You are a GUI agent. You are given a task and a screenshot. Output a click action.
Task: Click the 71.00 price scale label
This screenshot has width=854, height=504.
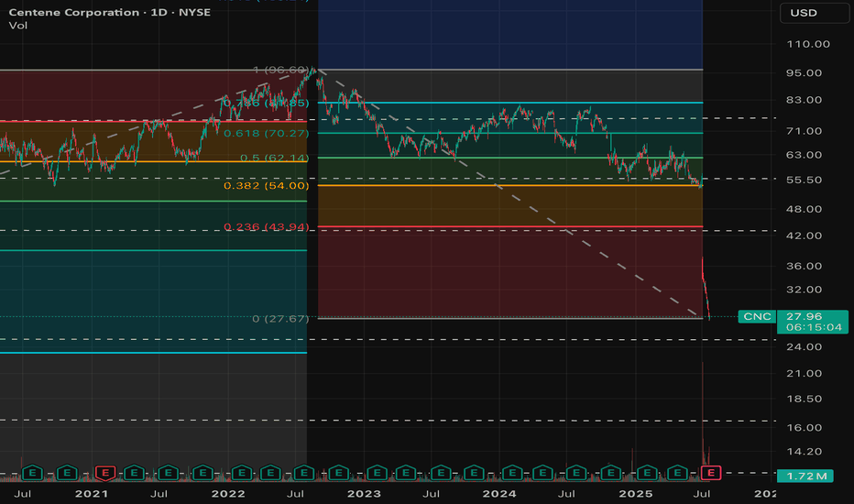804,131
